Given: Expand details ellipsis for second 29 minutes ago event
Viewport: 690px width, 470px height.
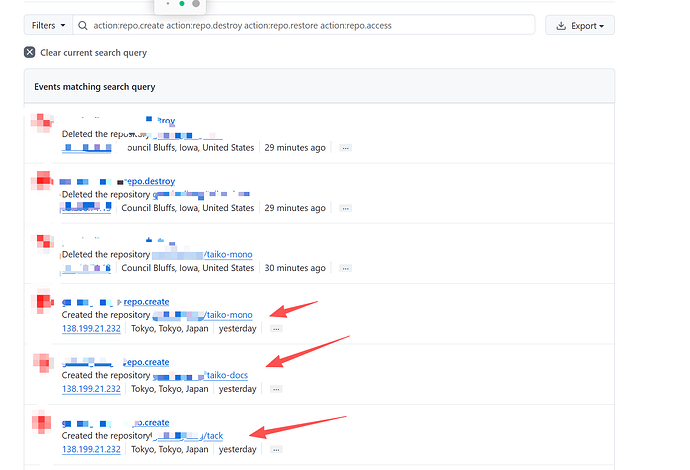Looking at the screenshot, I should (345, 208).
